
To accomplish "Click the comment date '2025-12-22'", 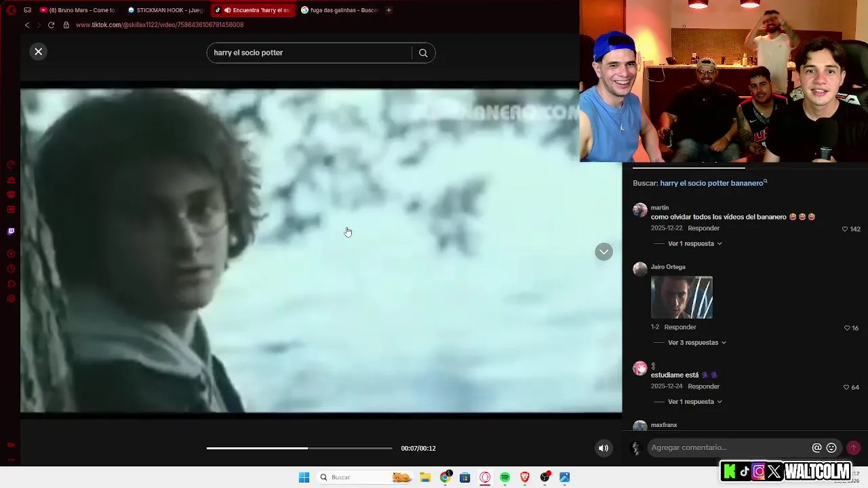I will click(667, 228).
